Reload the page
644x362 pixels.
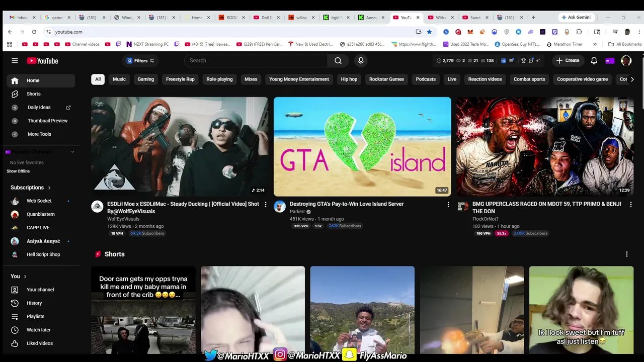34,32
